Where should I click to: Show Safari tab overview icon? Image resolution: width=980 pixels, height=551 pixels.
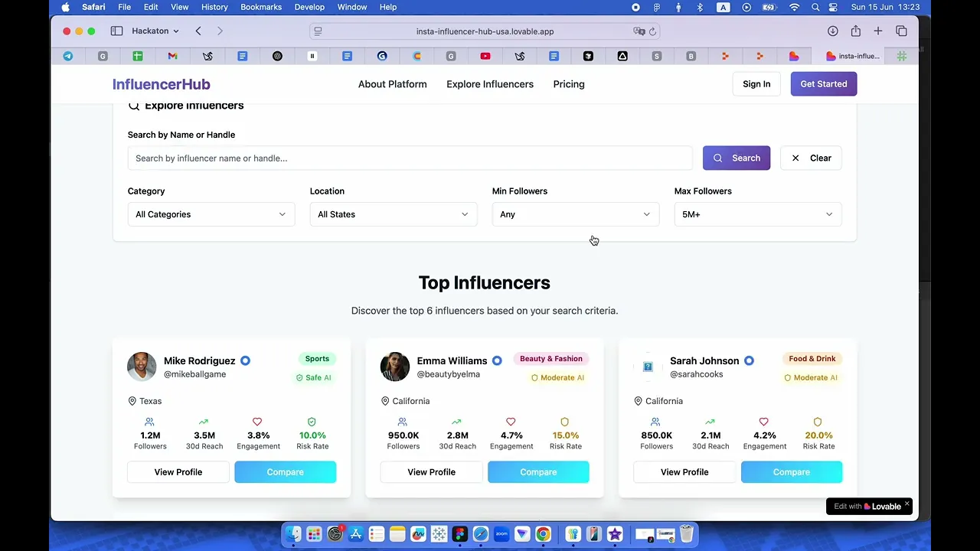pyautogui.click(x=901, y=31)
